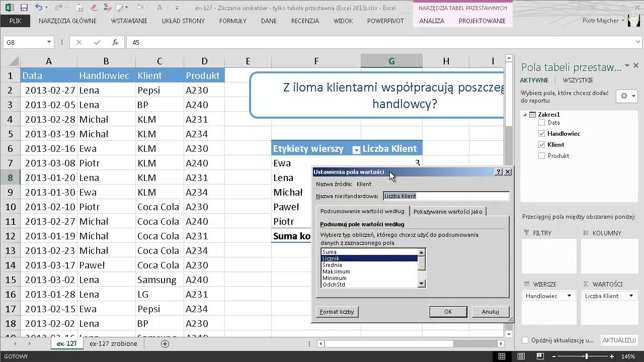Click the Anuluj button

pos(490,312)
